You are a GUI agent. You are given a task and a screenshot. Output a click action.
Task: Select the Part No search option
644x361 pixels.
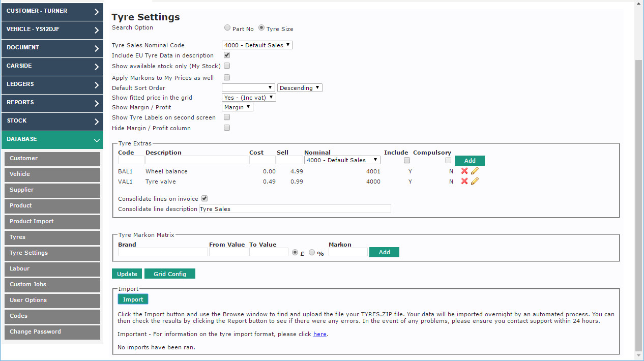tap(227, 28)
